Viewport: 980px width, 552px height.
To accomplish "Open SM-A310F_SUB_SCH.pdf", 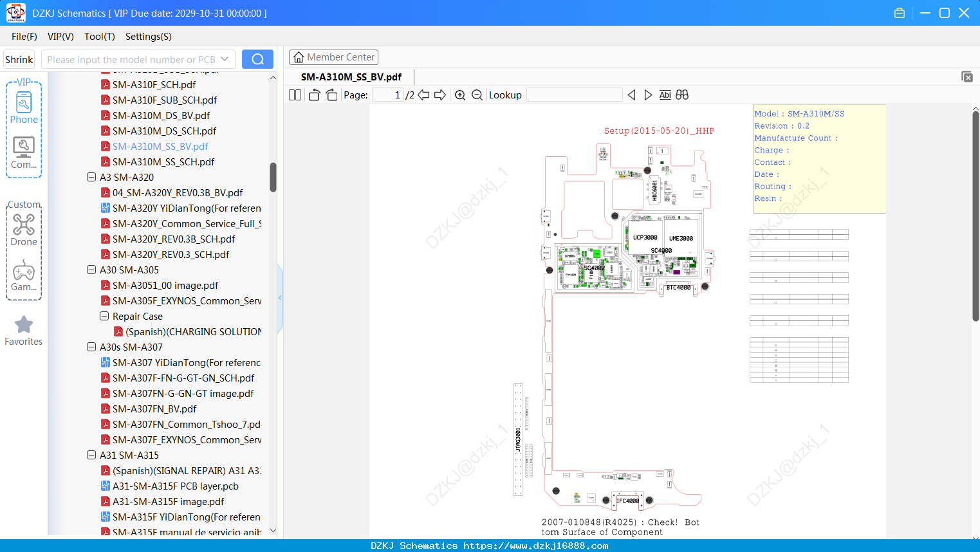I will pos(165,100).
